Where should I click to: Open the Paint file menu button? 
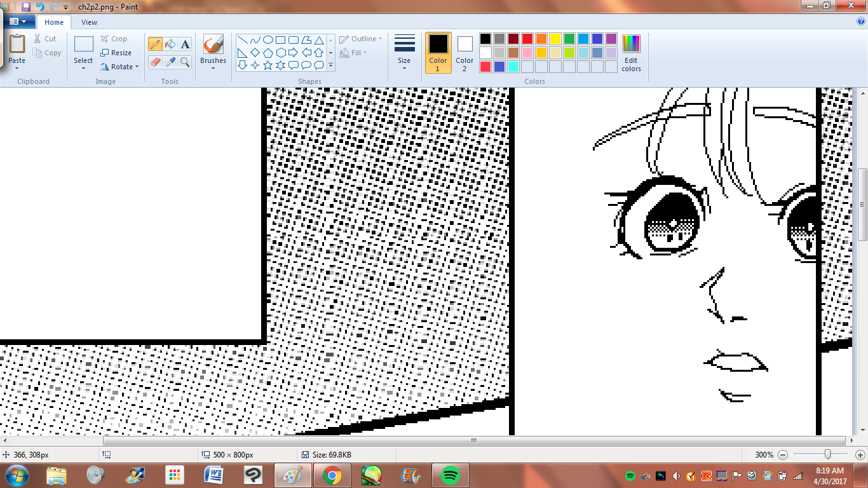tap(18, 22)
